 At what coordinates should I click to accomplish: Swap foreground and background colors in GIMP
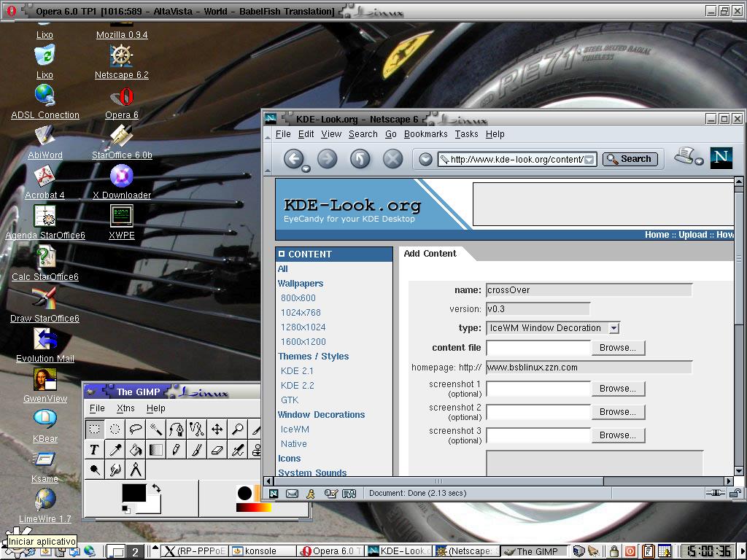(x=157, y=488)
